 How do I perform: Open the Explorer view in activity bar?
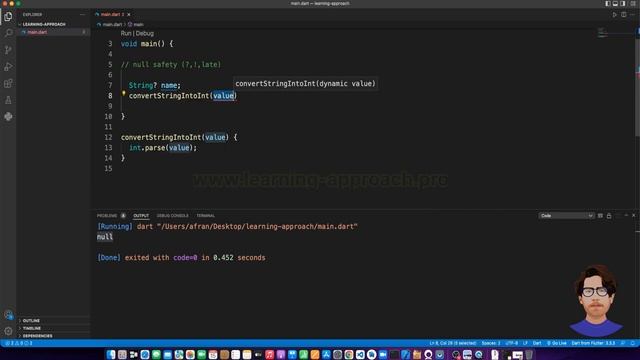[8, 16]
